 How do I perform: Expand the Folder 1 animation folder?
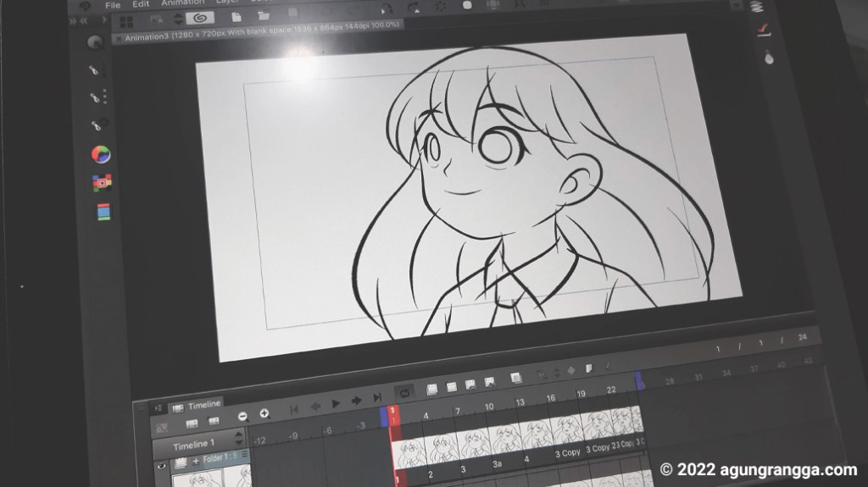[x=195, y=460]
